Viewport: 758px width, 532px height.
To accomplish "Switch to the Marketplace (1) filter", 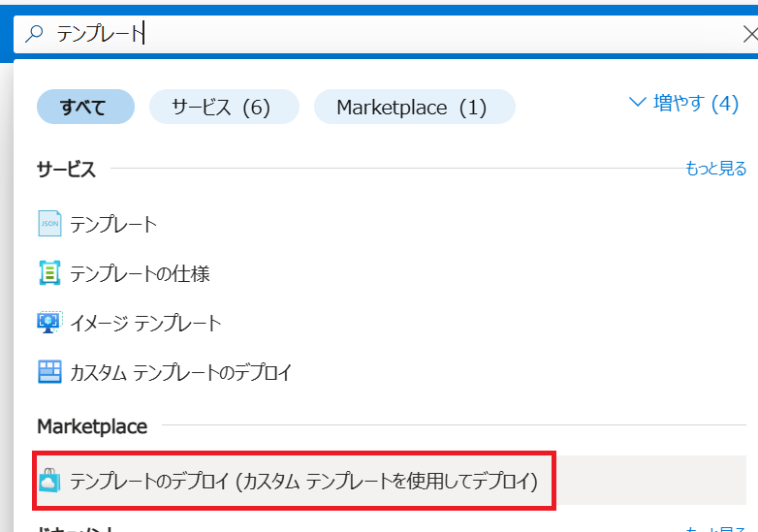I will pos(415,107).
